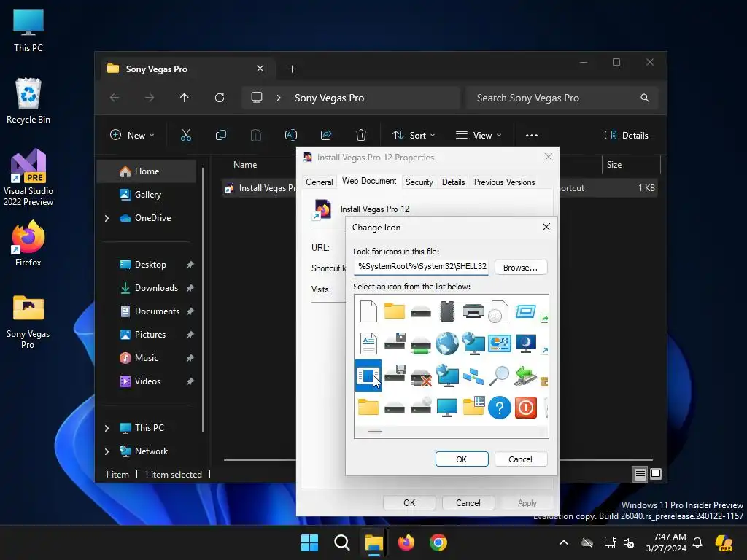Expand the This PC node in sidebar
Viewport: 747px width, 560px height.
(107, 428)
